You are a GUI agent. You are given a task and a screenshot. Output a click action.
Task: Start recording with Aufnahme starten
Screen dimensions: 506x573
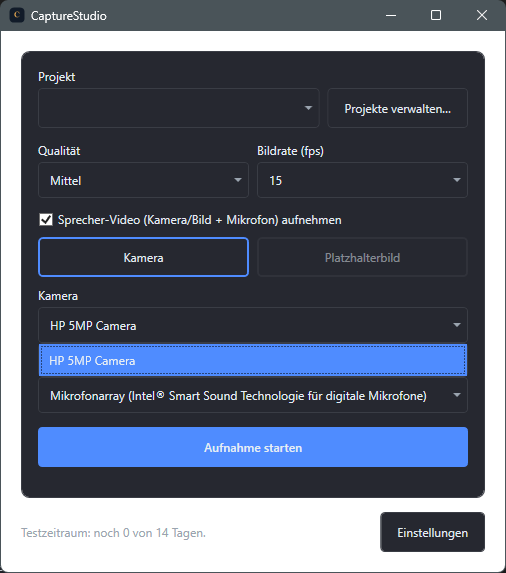tap(253, 447)
